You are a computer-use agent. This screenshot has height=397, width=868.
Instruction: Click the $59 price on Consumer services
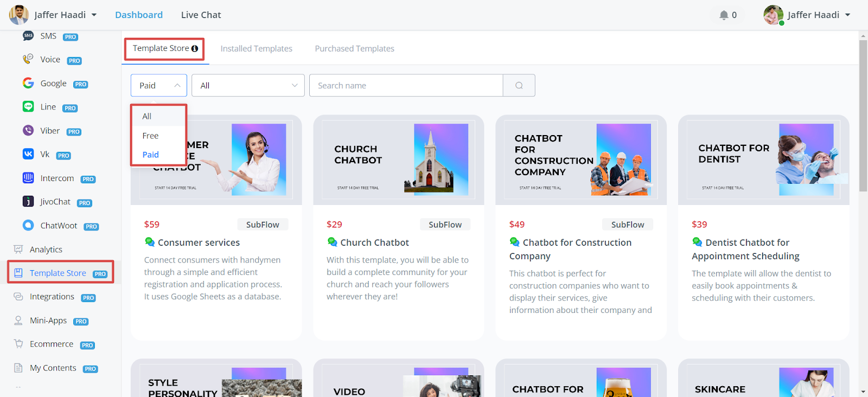[x=152, y=225]
